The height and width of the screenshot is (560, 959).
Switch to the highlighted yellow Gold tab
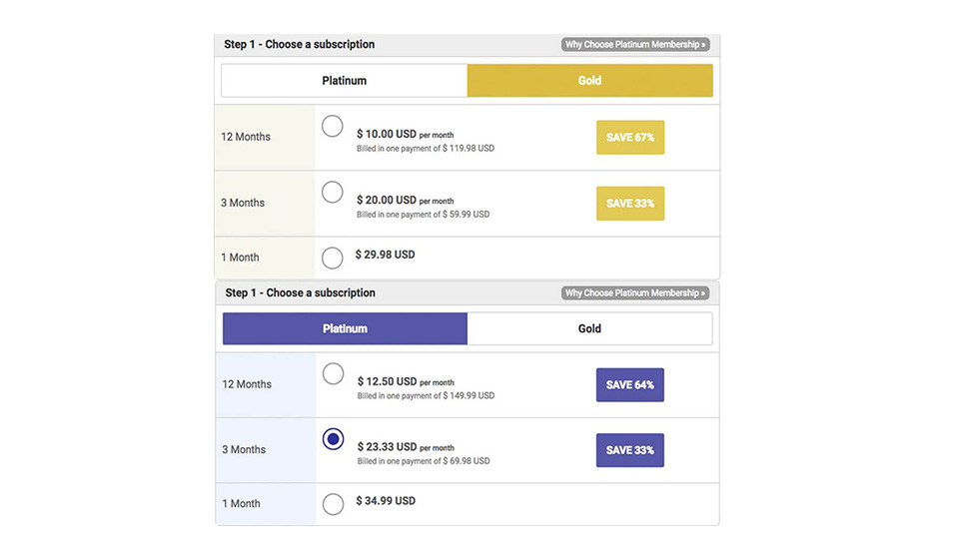pyautogui.click(x=589, y=81)
